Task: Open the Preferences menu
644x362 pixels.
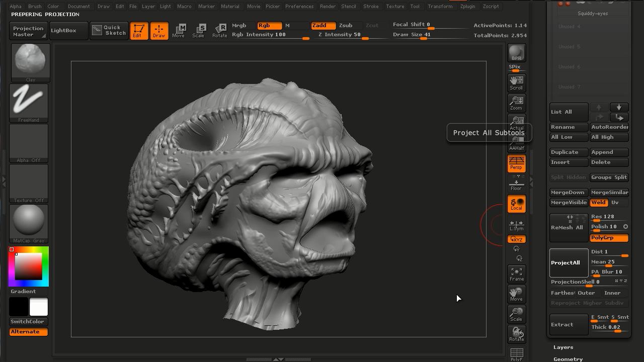Action: 299,7
